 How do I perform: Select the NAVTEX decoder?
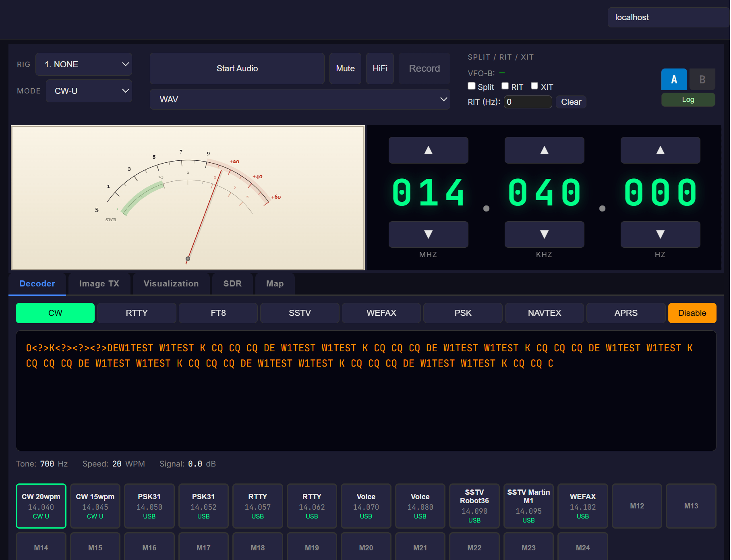tap(544, 313)
